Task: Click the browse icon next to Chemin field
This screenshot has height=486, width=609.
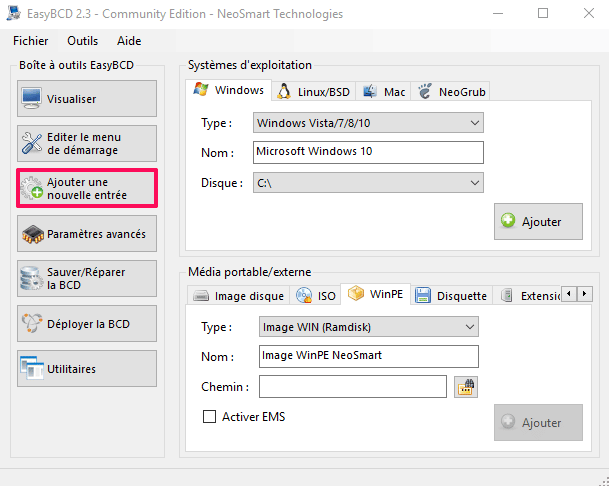Action: [x=466, y=387]
